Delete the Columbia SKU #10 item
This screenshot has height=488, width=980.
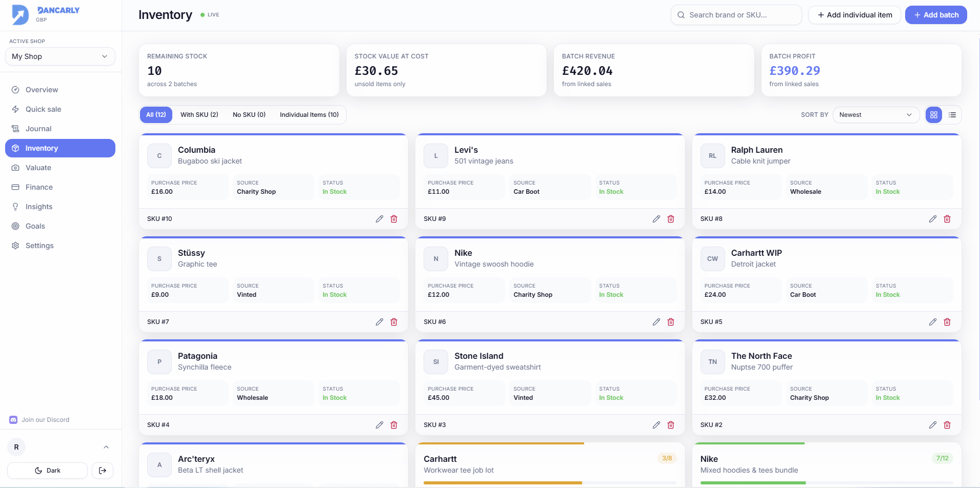click(x=394, y=219)
